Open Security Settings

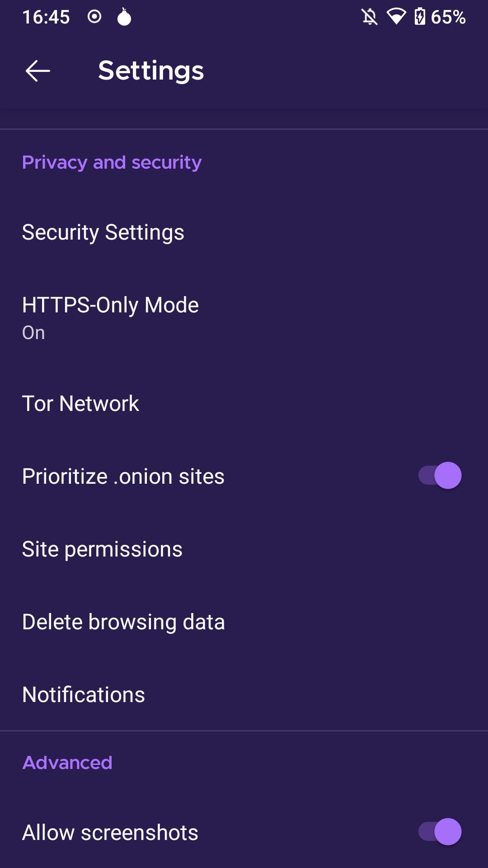244,232
